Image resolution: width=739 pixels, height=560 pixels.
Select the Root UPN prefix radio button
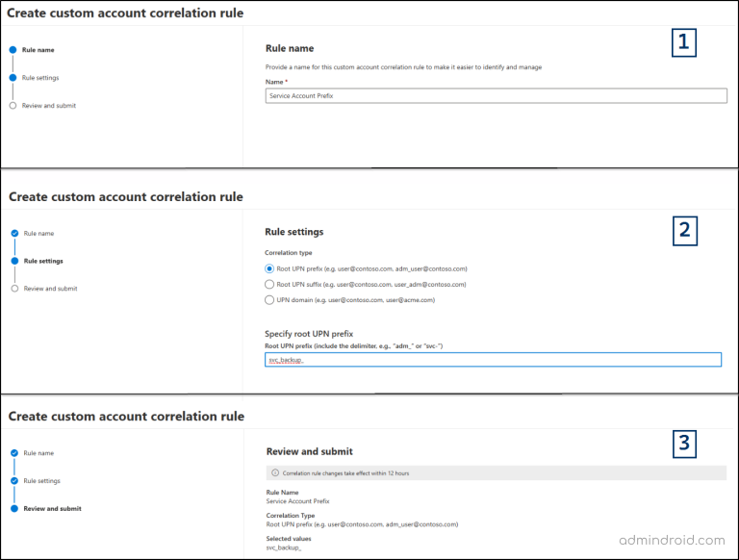point(269,268)
